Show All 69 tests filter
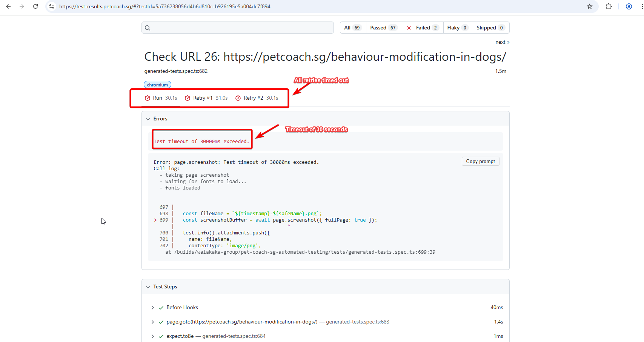Viewport: 644px width, 342px height. pos(353,28)
